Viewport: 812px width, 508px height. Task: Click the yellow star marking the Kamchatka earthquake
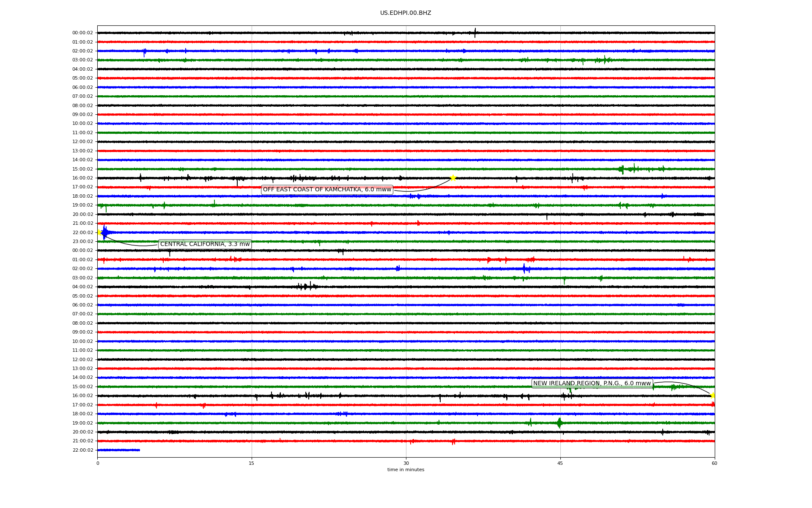453,178
